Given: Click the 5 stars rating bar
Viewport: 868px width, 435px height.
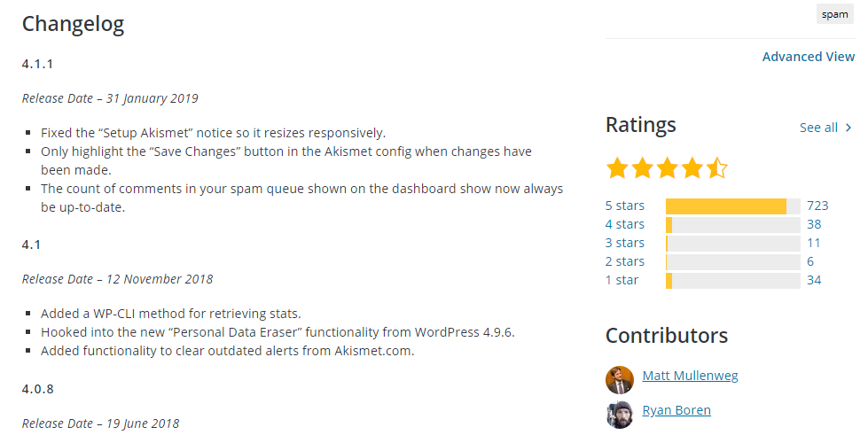Looking at the screenshot, I should coord(732,206).
